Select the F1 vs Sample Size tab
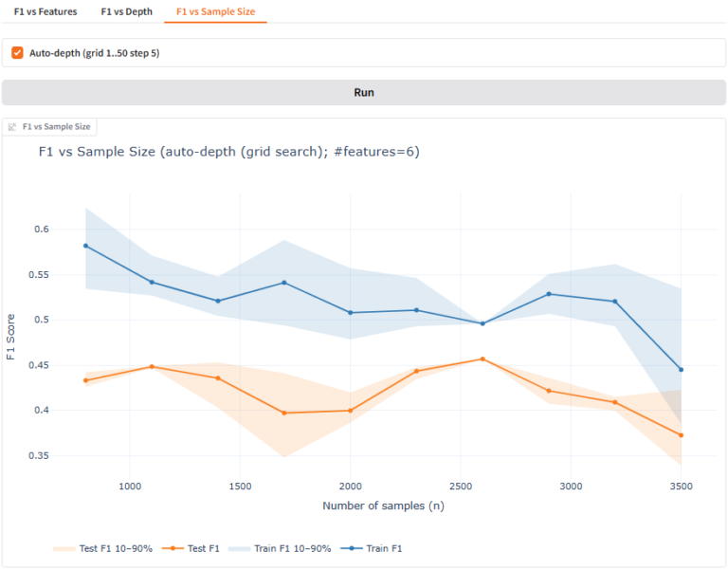The height and width of the screenshot is (570, 728). click(x=215, y=11)
